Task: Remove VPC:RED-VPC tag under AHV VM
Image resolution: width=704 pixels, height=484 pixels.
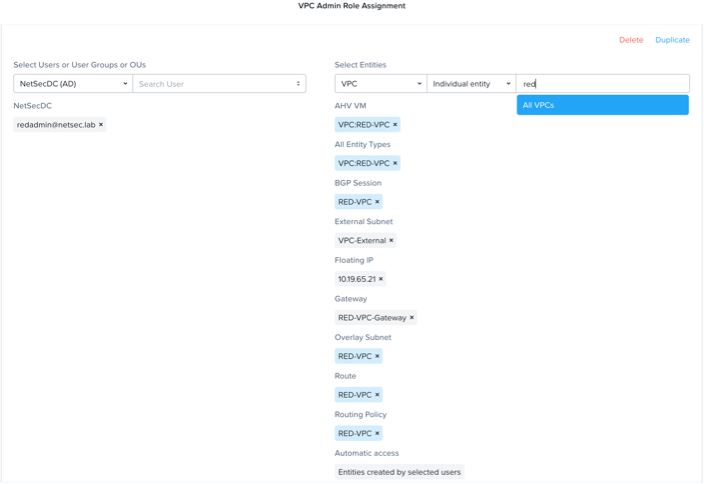Action: tap(395, 125)
